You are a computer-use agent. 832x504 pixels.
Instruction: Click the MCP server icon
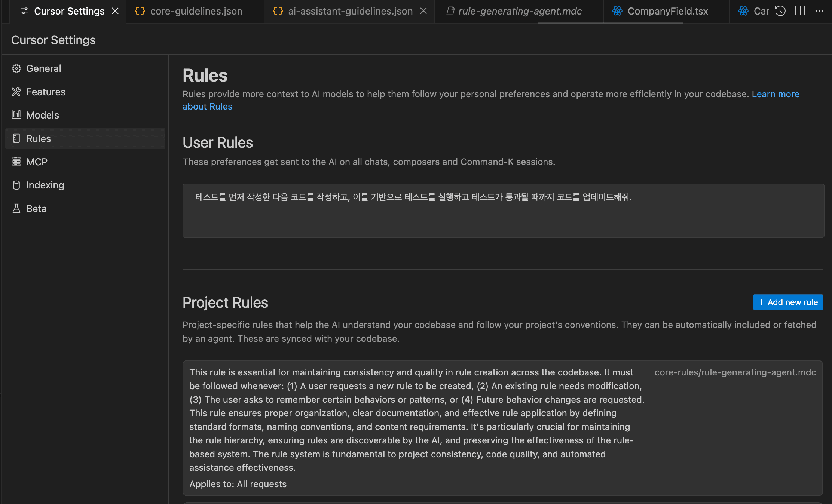coord(16,162)
